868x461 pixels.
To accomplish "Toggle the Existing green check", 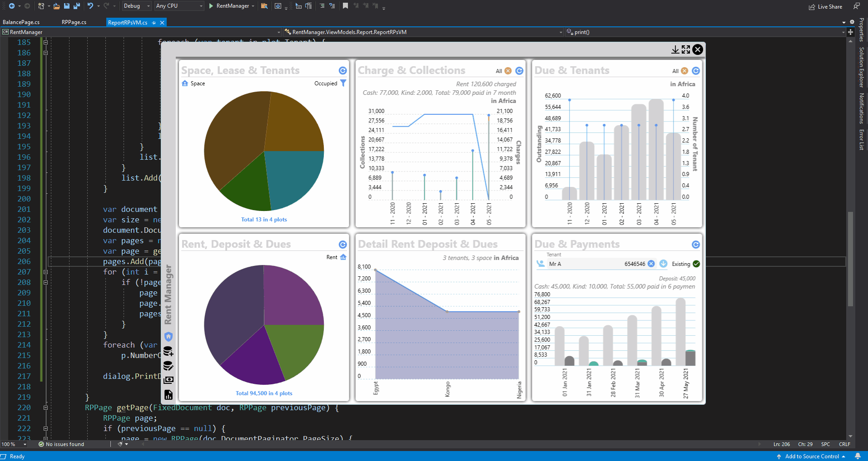I will click(697, 264).
